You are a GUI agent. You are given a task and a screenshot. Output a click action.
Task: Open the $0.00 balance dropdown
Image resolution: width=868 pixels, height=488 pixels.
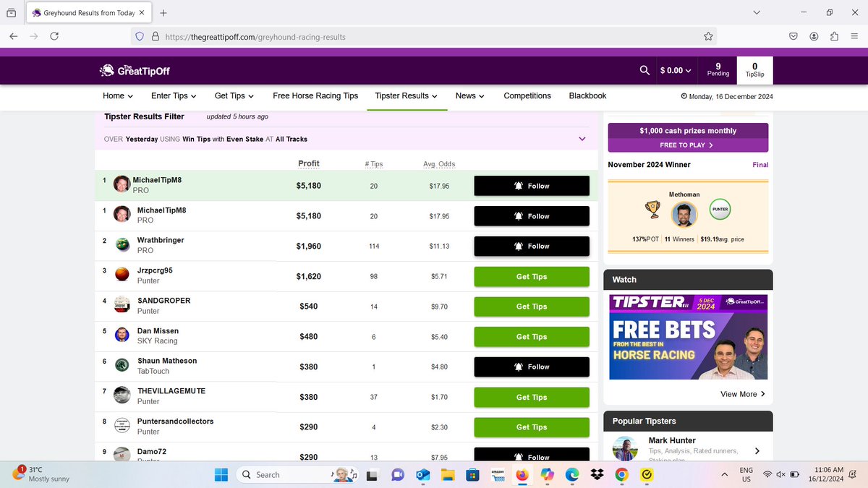click(x=676, y=70)
